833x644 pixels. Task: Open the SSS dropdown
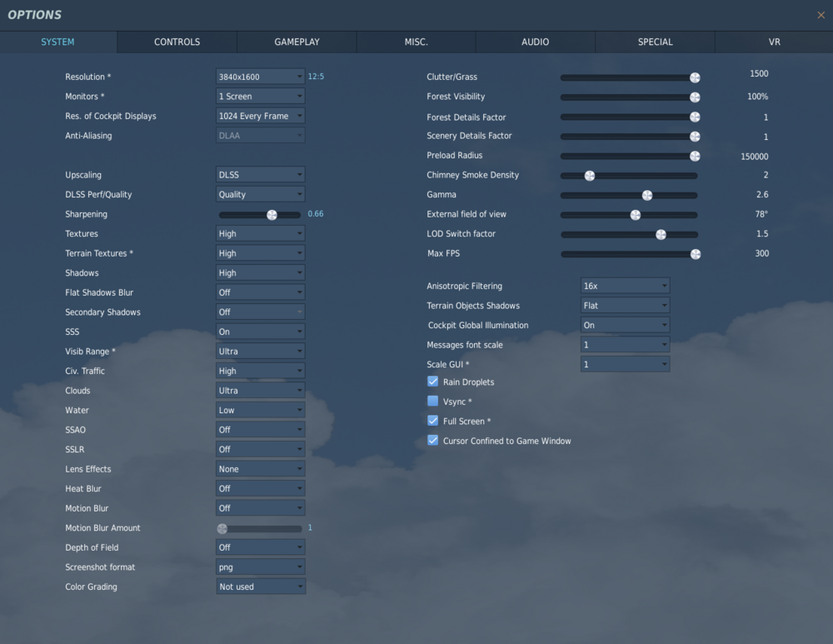tap(260, 332)
